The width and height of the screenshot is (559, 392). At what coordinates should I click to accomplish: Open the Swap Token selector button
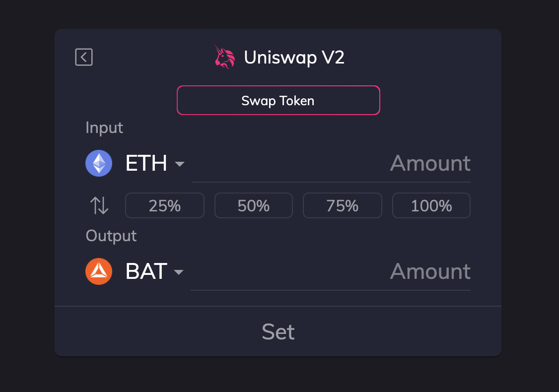(x=279, y=100)
